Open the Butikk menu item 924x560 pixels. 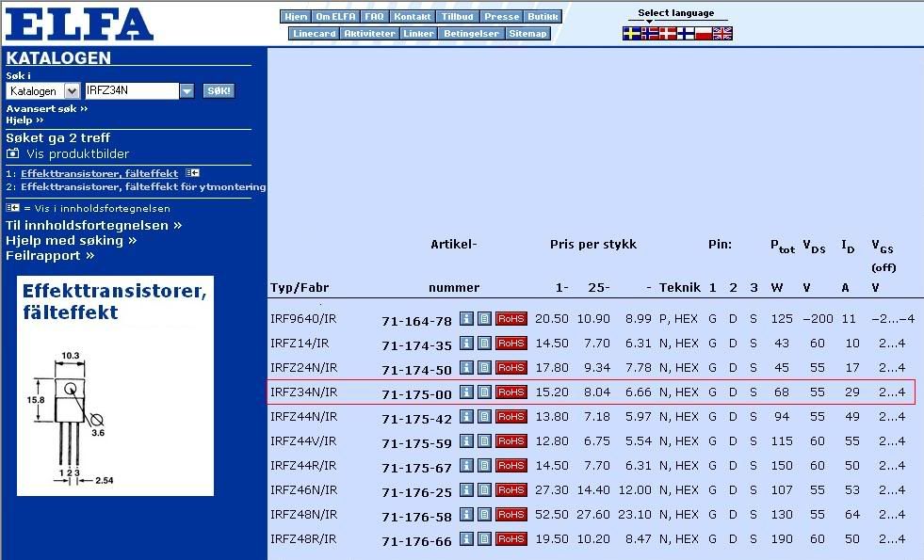point(543,17)
